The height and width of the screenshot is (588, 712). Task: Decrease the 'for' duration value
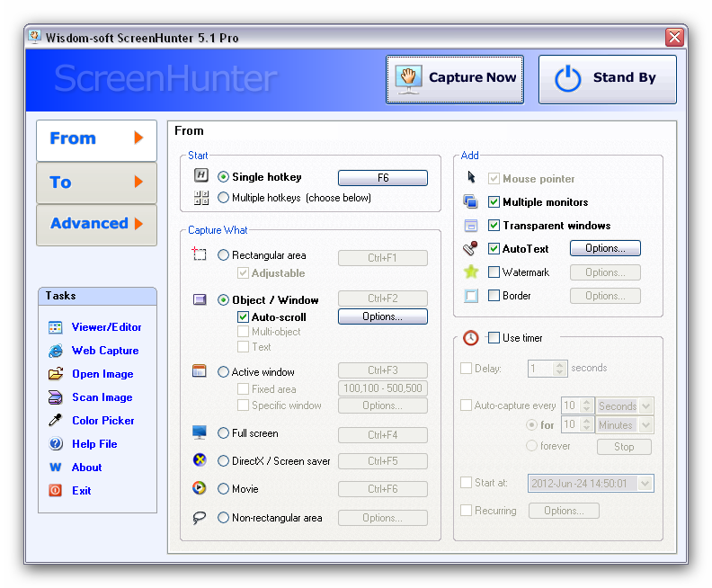click(587, 429)
